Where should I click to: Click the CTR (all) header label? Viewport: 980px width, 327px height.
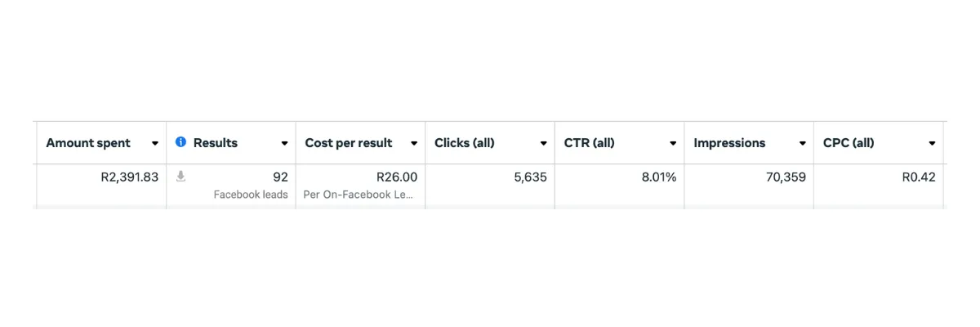pos(590,143)
